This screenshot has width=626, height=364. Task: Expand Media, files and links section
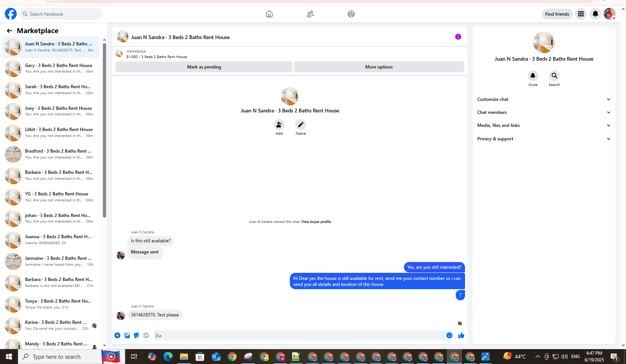point(544,125)
